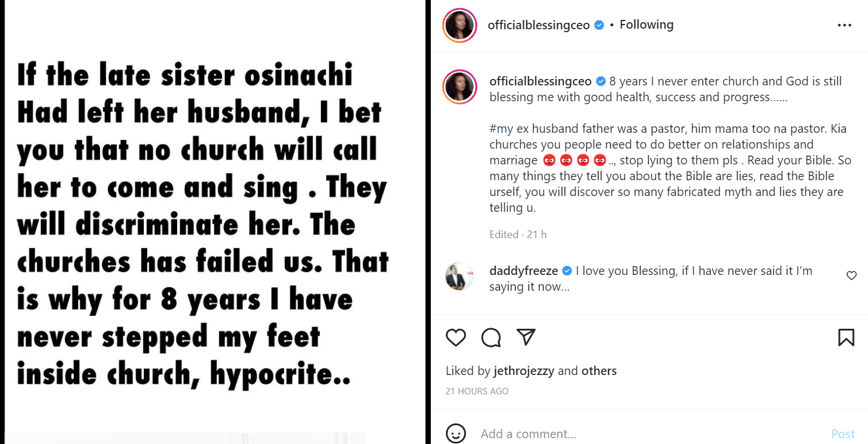Like the post using the heart icon
This screenshot has width=868, height=444.
456,338
